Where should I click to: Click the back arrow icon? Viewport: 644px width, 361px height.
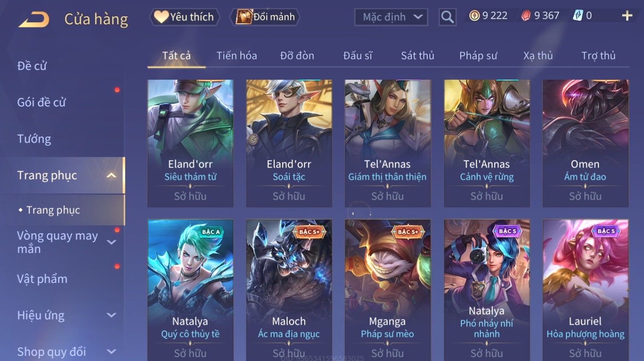[x=34, y=19]
